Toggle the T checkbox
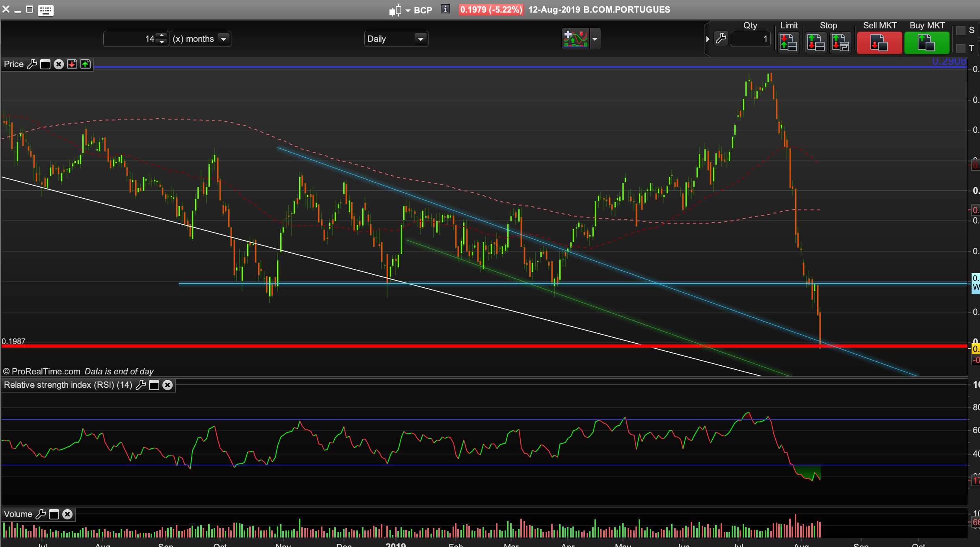The width and height of the screenshot is (980, 547). click(x=961, y=48)
